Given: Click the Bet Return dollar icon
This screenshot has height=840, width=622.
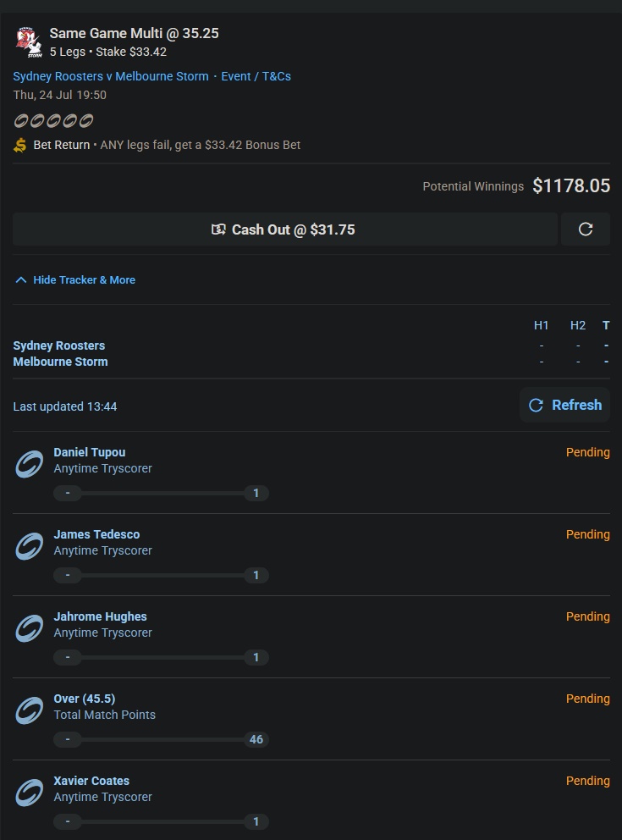Looking at the screenshot, I should 19,145.
